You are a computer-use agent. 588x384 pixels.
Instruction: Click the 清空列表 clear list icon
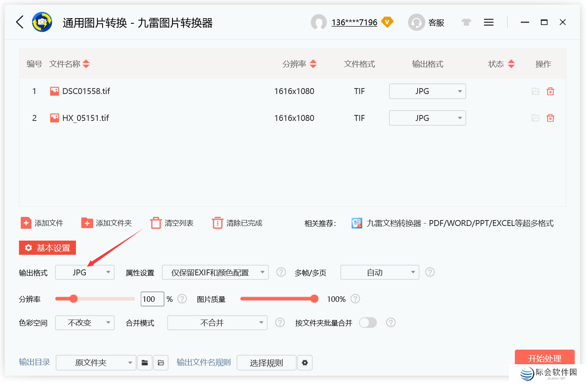156,222
